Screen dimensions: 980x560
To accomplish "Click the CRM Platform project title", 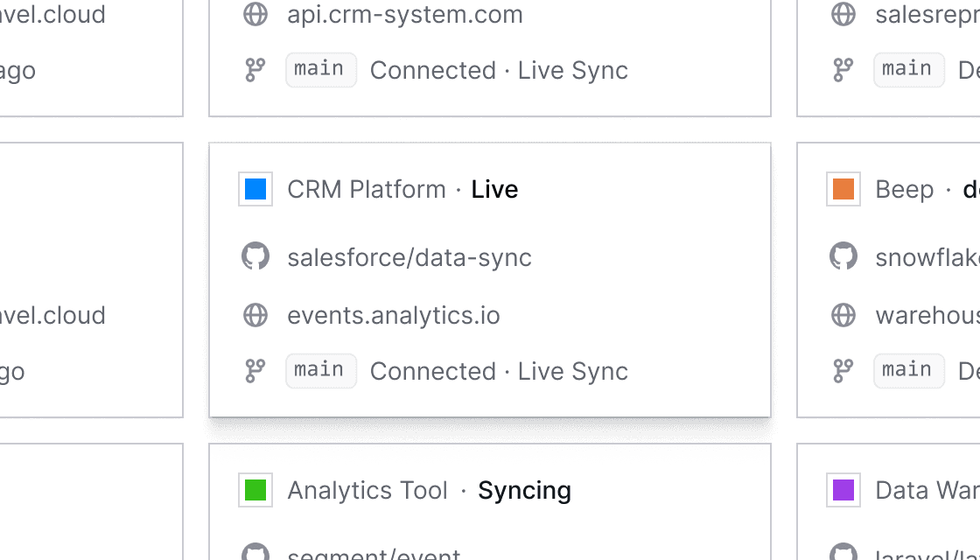I will point(367,189).
